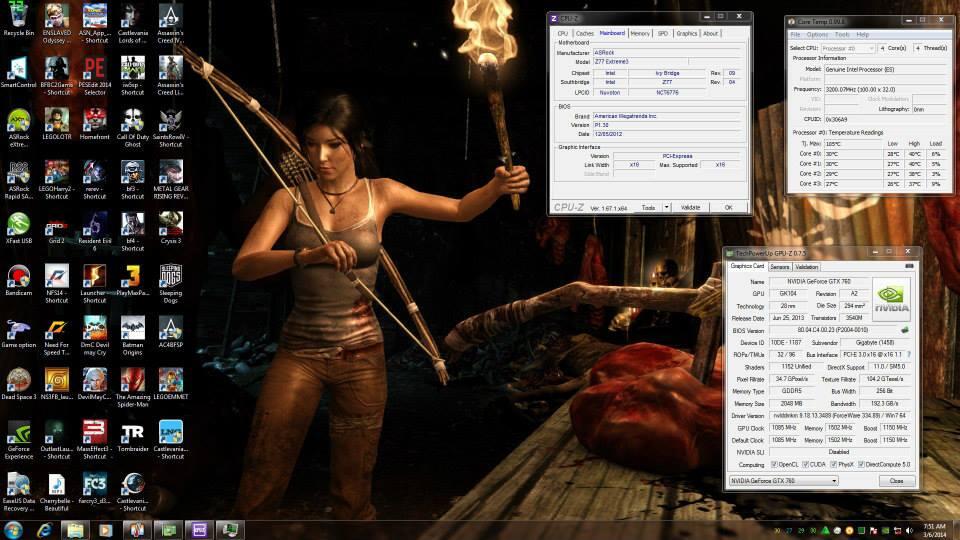This screenshot has width=960, height=540.
Task: Open media player from the taskbar
Action: point(105,530)
